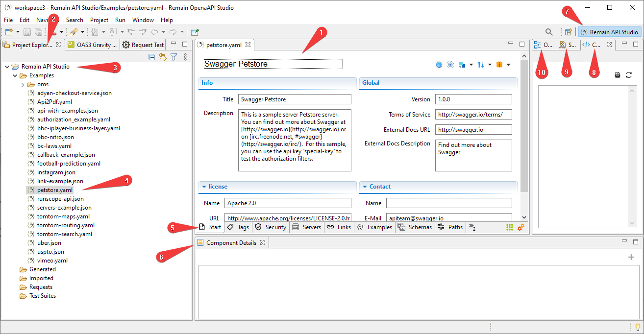Screen dimensions: 644x334
Task: Open dropdown next to up-down arrows icon
Action: pos(490,65)
